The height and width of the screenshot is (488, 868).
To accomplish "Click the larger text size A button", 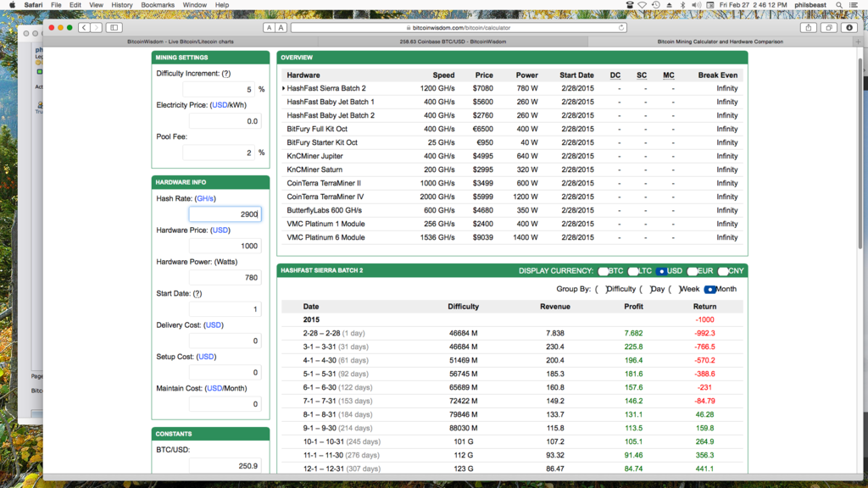I will click(x=281, y=27).
